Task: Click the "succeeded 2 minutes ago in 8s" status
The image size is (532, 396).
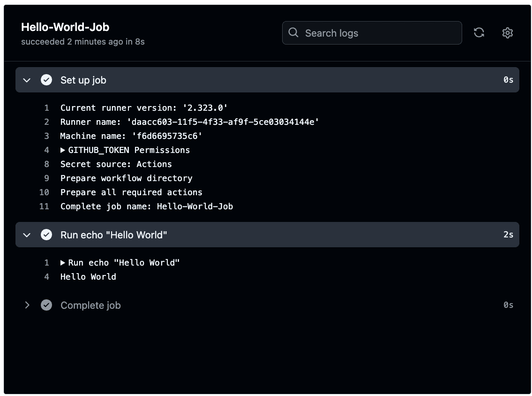Action: (x=83, y=42)
